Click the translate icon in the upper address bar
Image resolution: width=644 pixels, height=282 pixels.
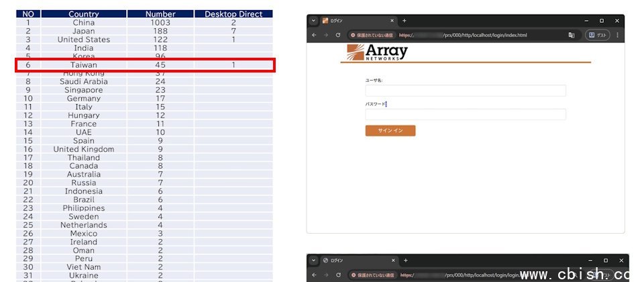[572, 35]
